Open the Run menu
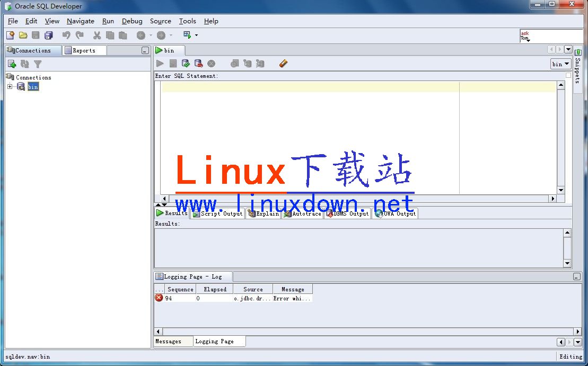The image size is (588, 366). [x=108, y=21]
